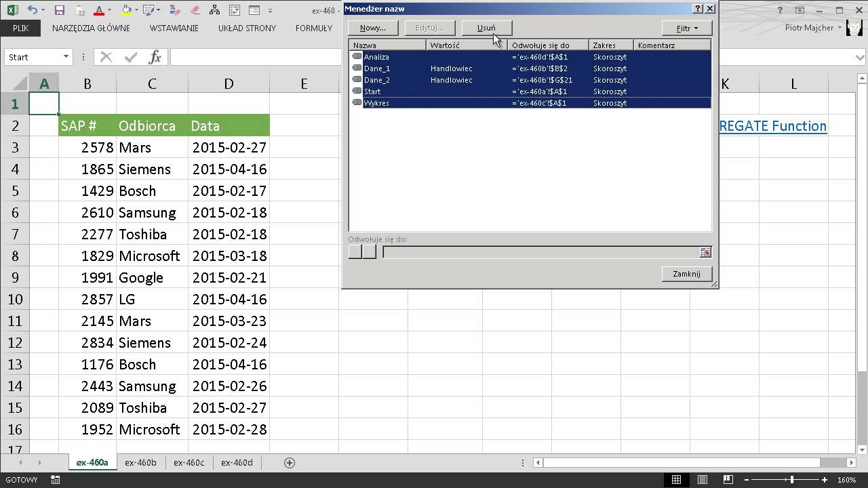Click the Piotr Majcher profile picture

[x=854, y=28]
